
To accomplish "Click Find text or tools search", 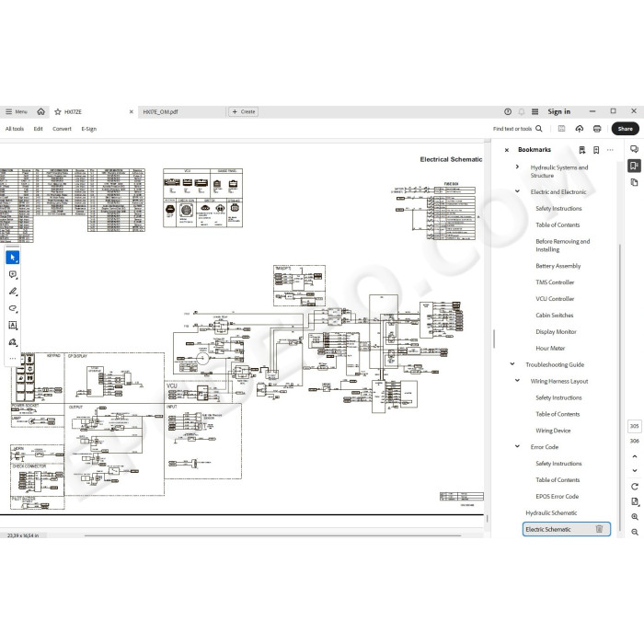I will tap(517, 129).
